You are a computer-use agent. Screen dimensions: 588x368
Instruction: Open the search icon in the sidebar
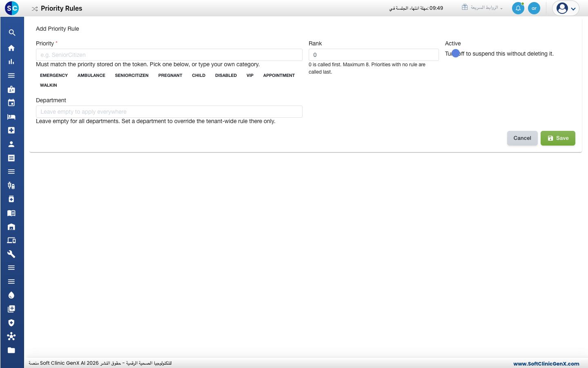pos(12,33)
